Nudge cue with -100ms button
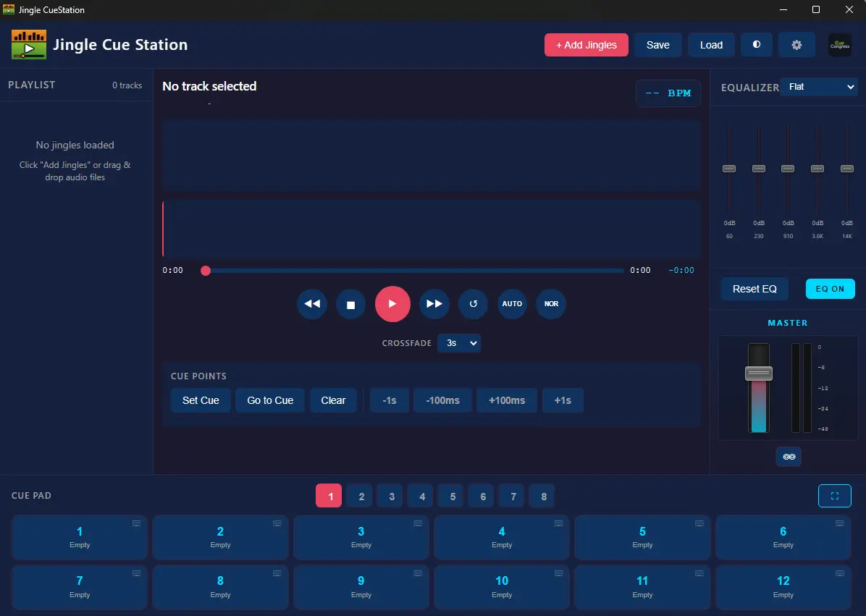 (x=442, y=400)
